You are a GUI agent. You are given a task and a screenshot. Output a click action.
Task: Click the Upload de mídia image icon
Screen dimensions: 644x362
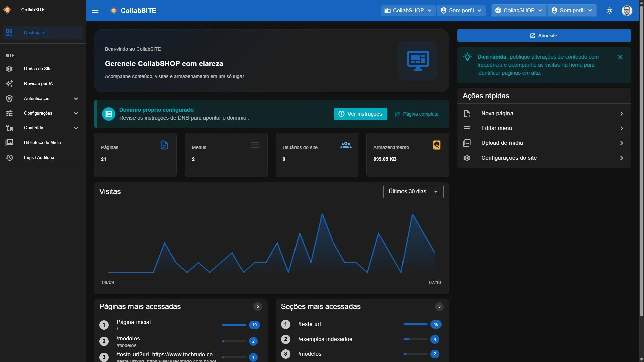point(467,143)
